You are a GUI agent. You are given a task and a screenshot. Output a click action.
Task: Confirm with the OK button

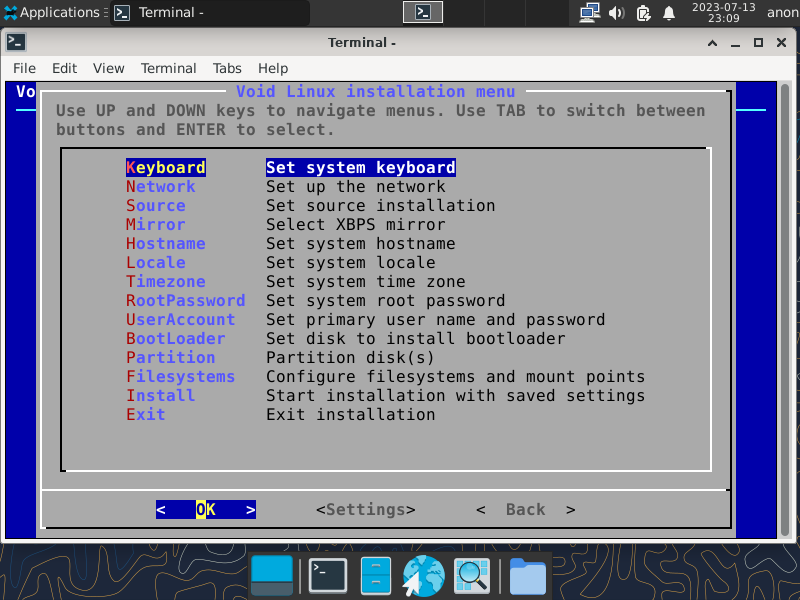(206, 510)
